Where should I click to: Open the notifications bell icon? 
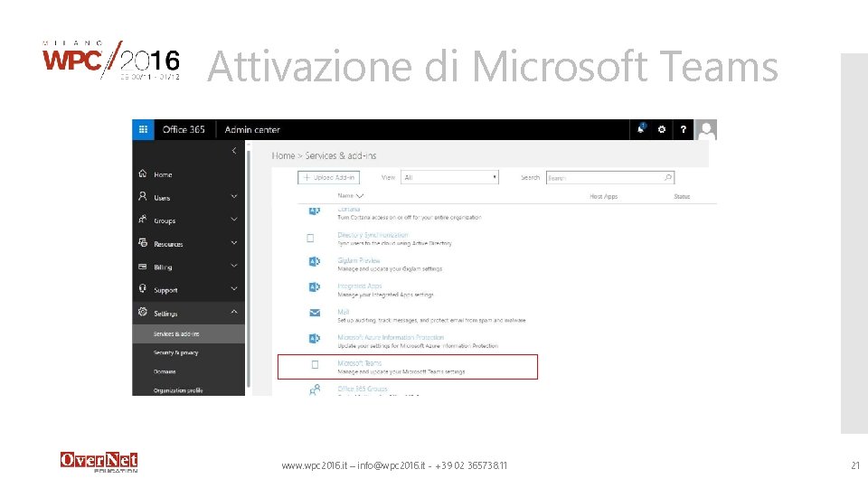click(x=640, y=129)
